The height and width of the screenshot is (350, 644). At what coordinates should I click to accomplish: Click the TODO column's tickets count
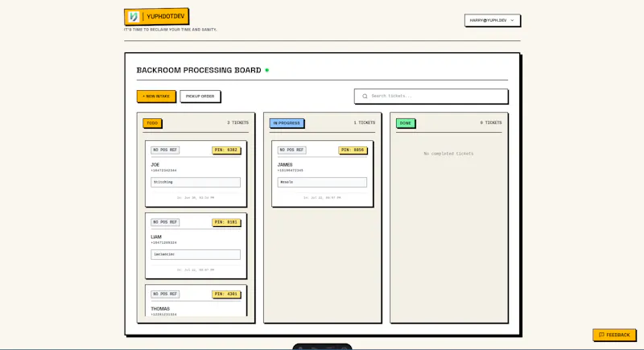[x=237, y=122]
